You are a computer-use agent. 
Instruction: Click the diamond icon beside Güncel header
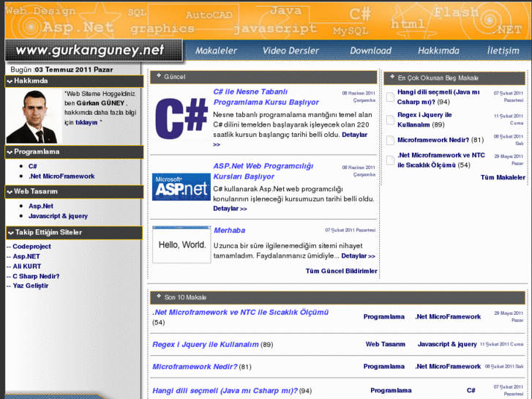tap(159, 75)
